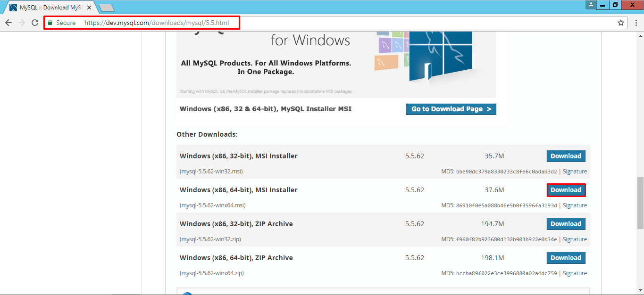This screenshot has width=644, height=295.
Task: Open a new tab button
Action: pyautogui.click(x=107, y=8)
